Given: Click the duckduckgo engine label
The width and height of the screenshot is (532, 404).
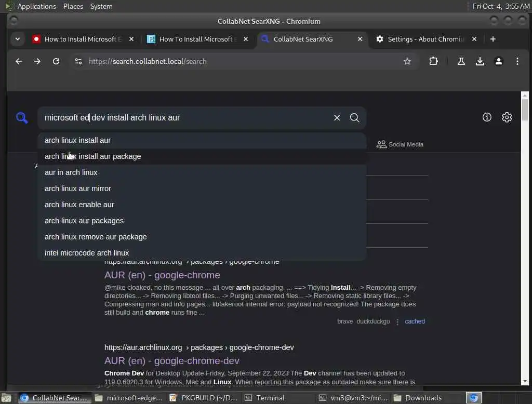Looking at the screenshot, I should pos(373,321).
